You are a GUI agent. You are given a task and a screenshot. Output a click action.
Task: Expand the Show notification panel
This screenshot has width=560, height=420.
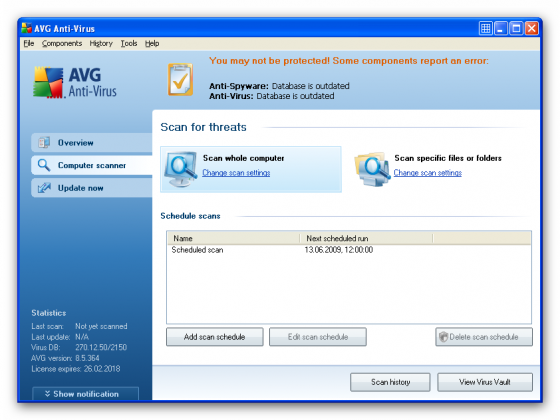(85, 394)
